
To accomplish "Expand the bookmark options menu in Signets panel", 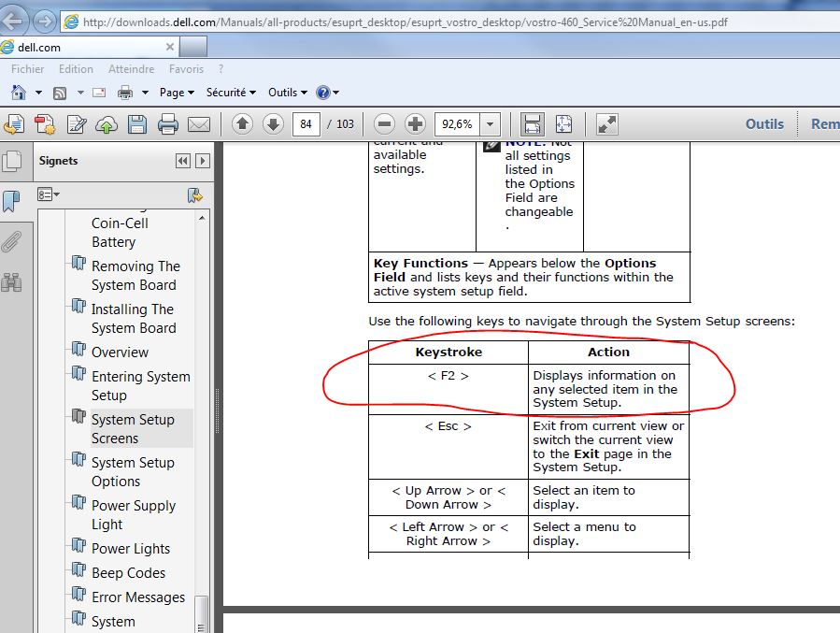I will tap(49, 194).
